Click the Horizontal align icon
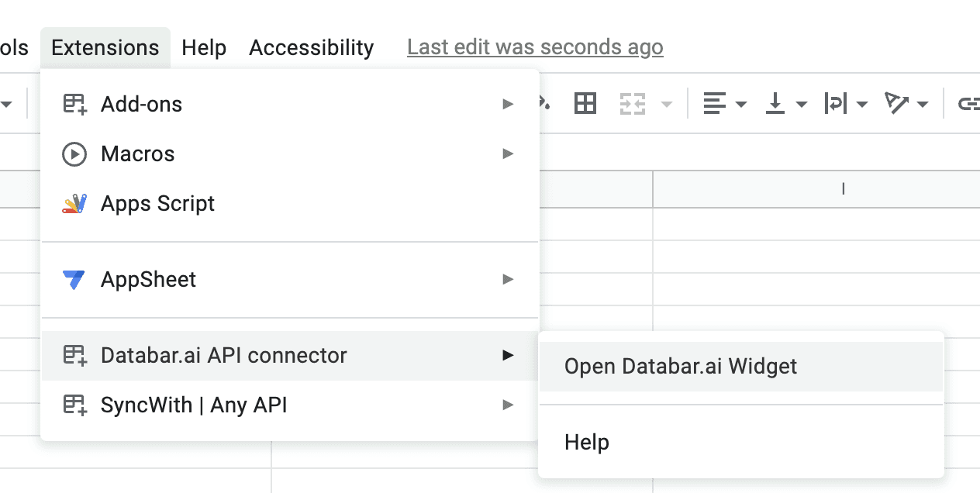 pos(714,103)
